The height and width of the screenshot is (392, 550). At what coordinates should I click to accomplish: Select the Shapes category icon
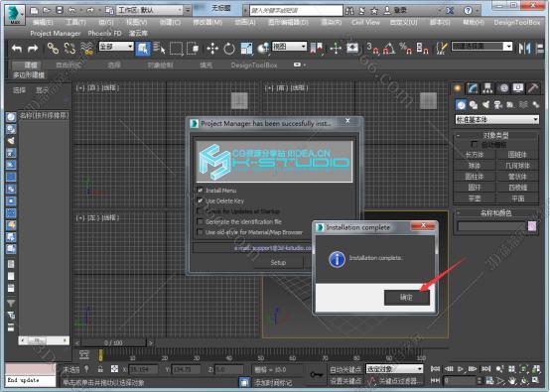474,104
